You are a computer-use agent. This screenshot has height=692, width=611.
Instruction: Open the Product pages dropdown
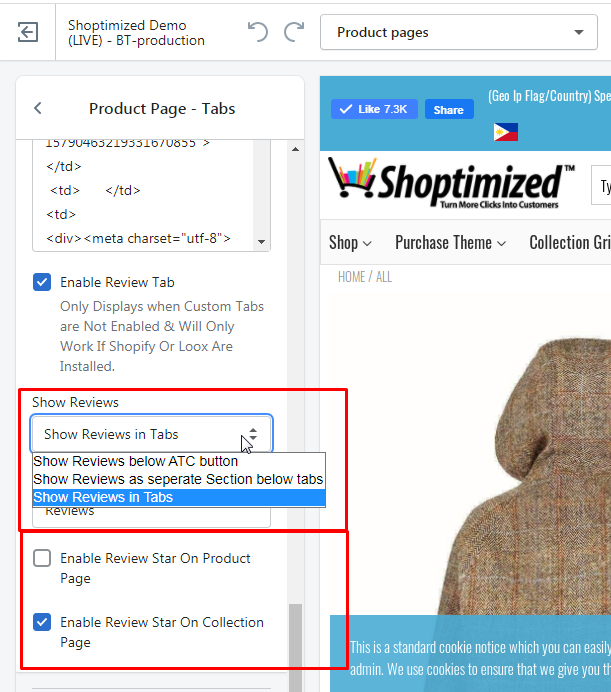[x=459, y=32]
